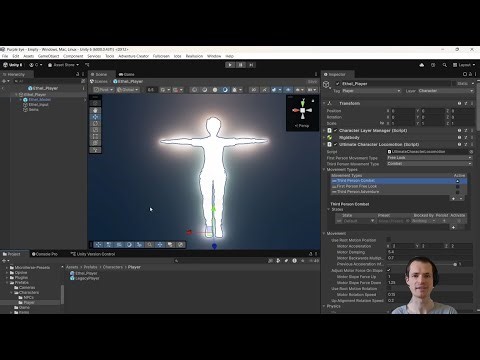480x360 pixels.
Task: Select the Hand view tool in the scene
Action: pyautogui.click(x=95, y=110)
